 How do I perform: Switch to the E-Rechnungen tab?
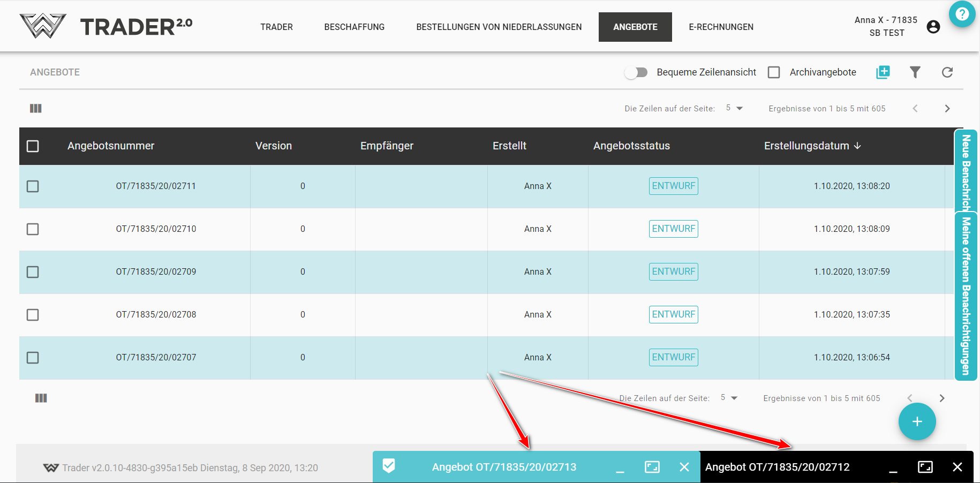coord(721,27)
